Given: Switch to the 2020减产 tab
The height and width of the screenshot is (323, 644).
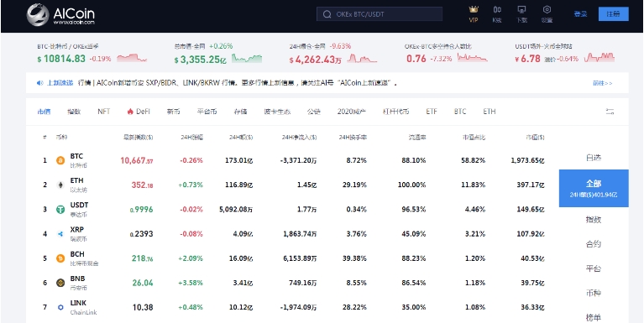Looking at the screenshot, I should point(352,112).
